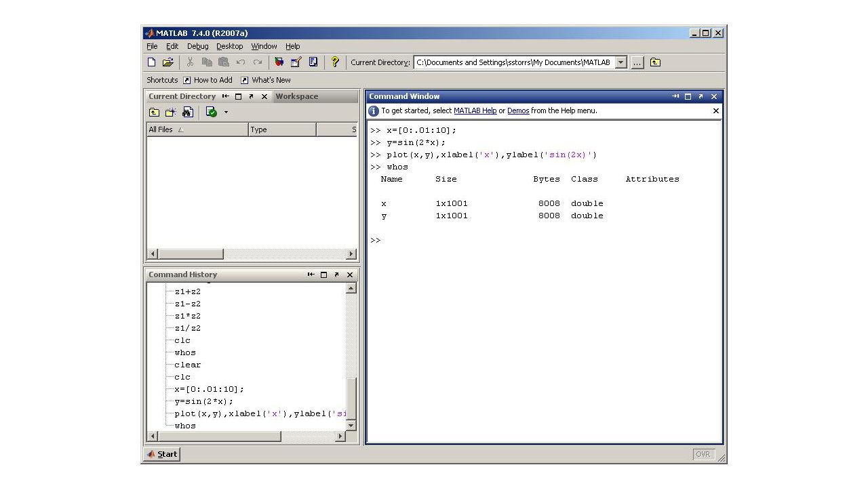Click the What's New shortcut
Viewport: 868px width, 488px height.
(x=265, y=80)
